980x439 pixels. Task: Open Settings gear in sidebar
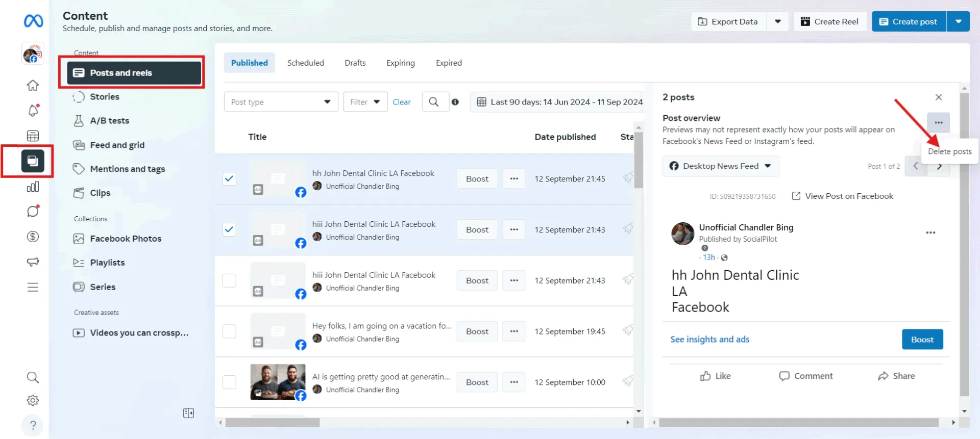[33, 400]
